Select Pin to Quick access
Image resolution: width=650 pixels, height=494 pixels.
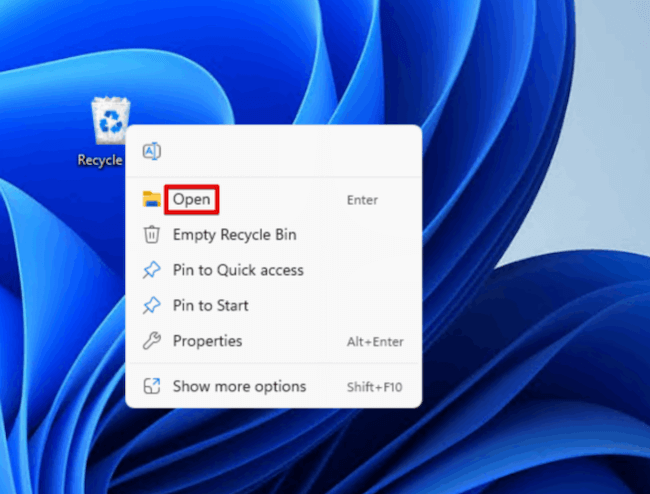coord(238,270)
